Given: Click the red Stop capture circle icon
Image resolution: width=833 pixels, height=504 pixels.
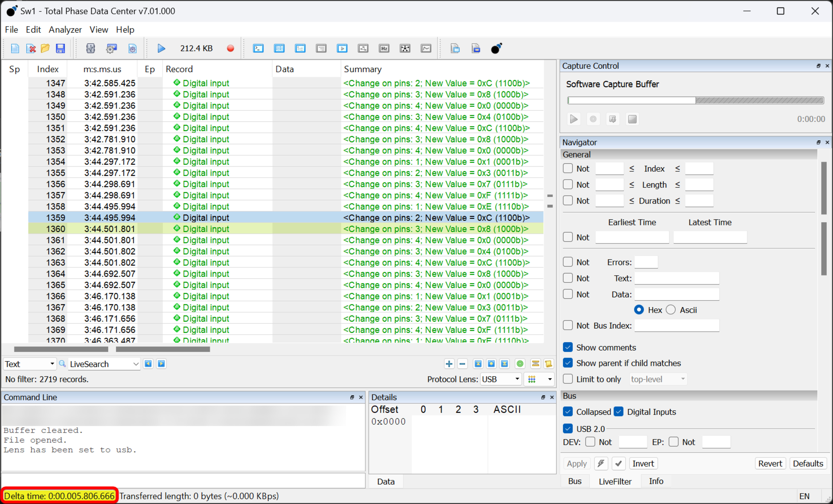Looking at the screenshot, I should click(230, 48).
